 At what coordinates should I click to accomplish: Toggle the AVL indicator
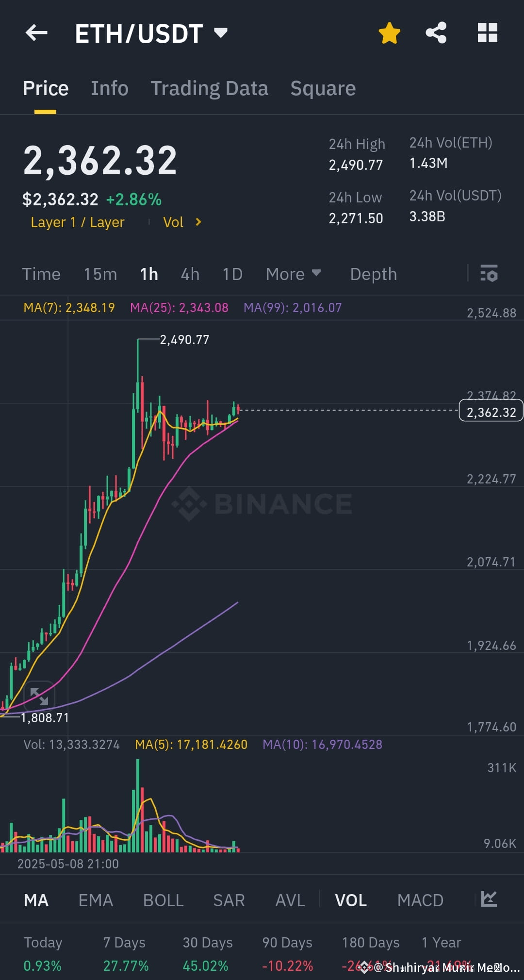click(x=290, y=900)
